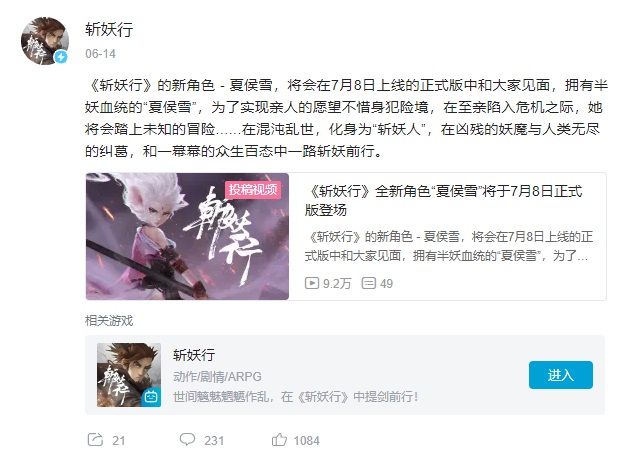
Task: Like the post with thumbs-up icon
Action: (279, 440)
